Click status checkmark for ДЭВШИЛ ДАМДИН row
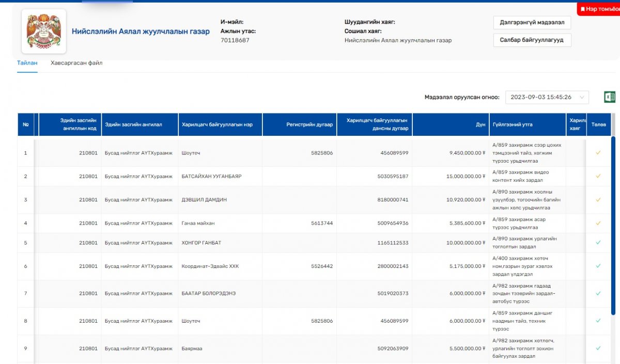620x364 pixels. (598, 200)
